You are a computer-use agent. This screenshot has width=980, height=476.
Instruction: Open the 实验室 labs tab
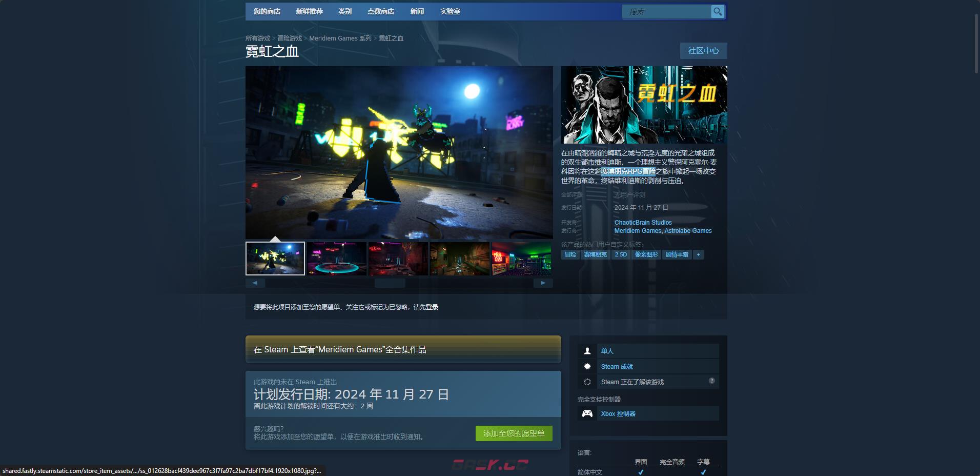click(450, 11)
